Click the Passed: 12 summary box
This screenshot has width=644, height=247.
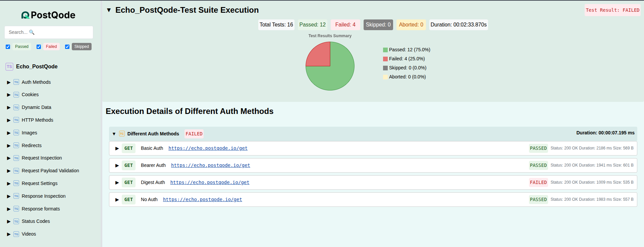[x=313, y=25]
